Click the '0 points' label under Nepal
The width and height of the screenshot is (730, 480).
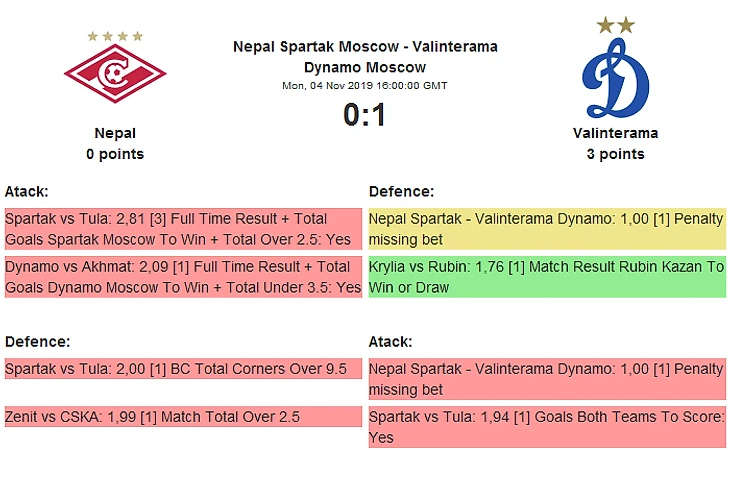click(x=115, y=154)
